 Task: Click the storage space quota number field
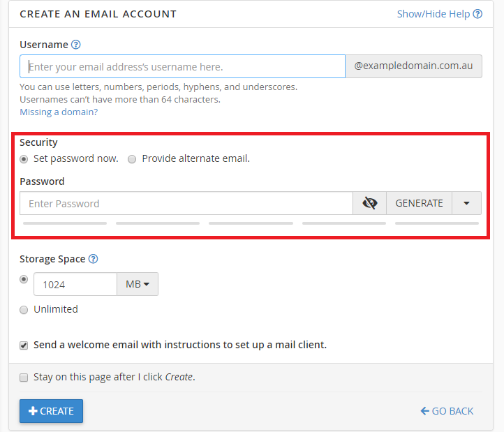tap(75, 284)
